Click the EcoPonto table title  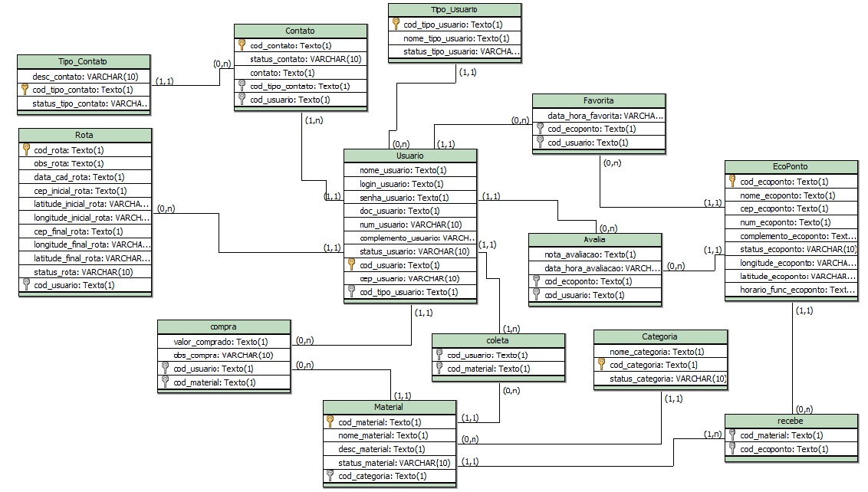[791, 166]
